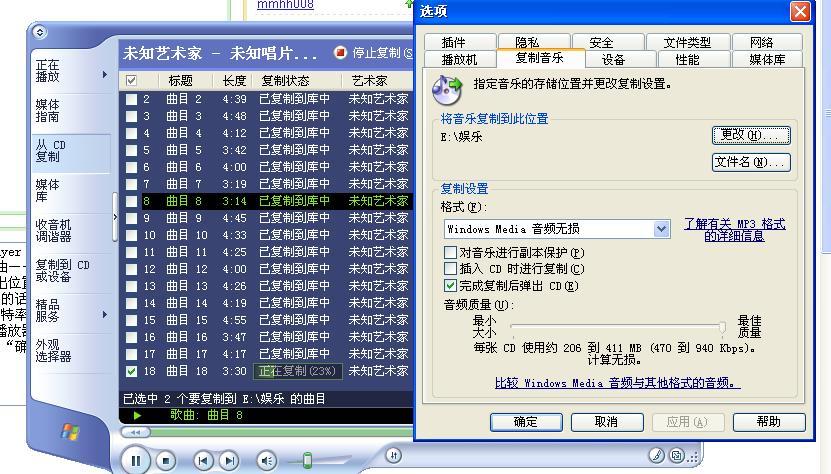Image resolution: width=831 pixels, height=474 pixels.
Task: Open the Plug-ins tab
Action: 459,42
